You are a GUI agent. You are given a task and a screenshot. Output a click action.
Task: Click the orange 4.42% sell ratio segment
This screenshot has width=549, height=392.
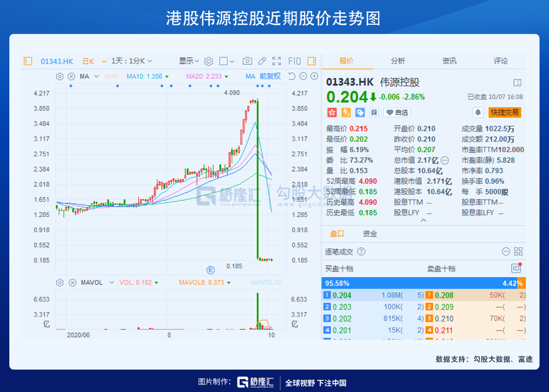[522, 283]
